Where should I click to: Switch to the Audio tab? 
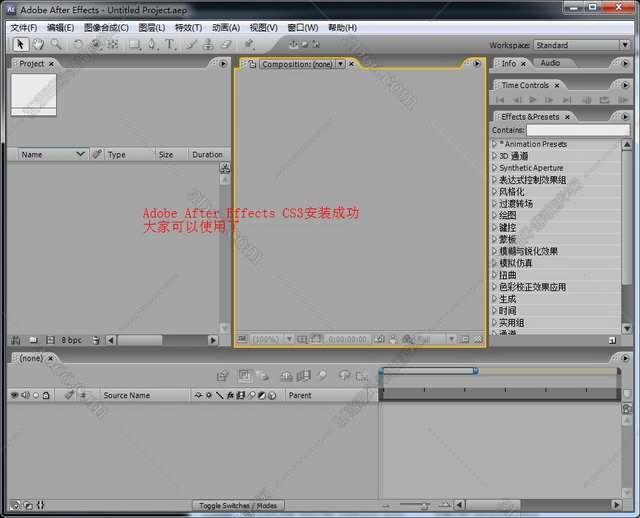pos(550,63)
